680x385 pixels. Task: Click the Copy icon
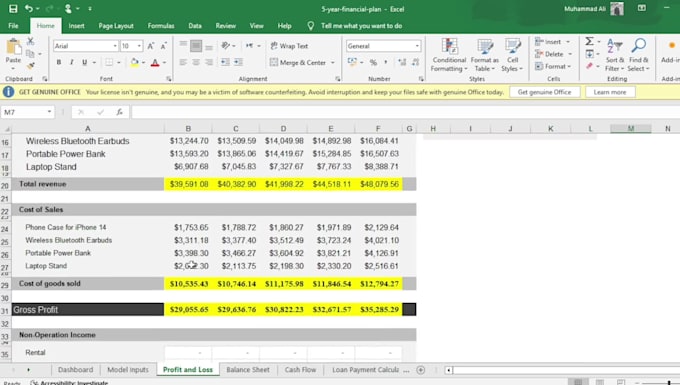tap(30, 54)
